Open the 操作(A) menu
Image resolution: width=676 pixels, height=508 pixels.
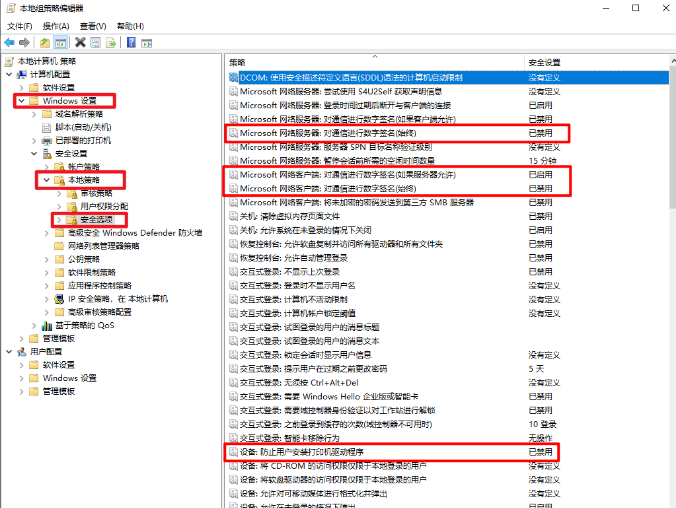click(55, 25)
